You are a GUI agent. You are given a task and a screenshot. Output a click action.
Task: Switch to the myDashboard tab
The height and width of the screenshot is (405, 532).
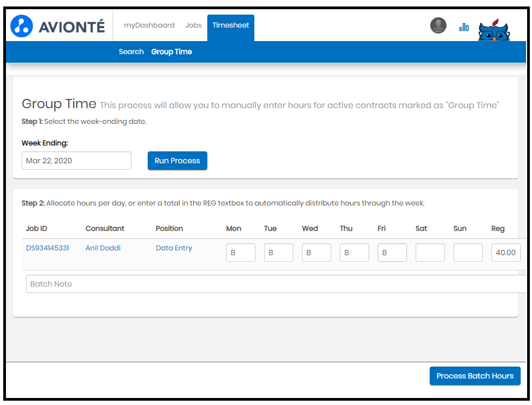[x=149, y=25]
